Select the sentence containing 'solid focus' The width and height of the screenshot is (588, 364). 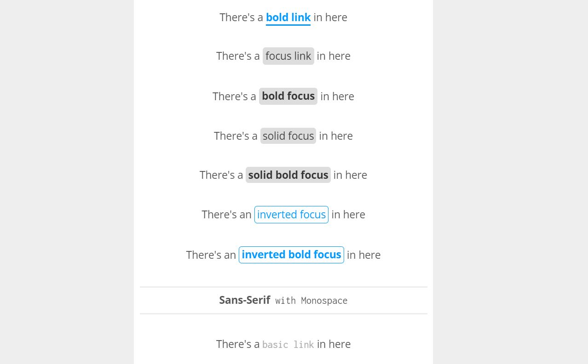tap(283, 136)
